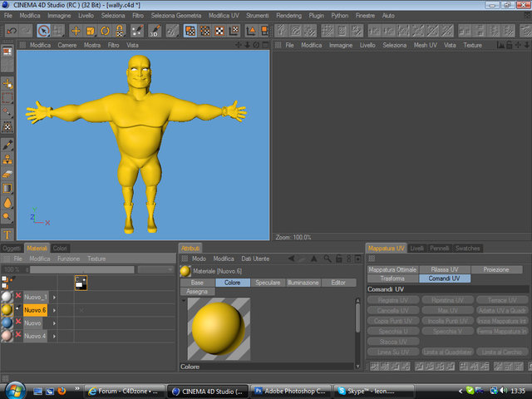Click the Rotate tool icon

point(105,31)
